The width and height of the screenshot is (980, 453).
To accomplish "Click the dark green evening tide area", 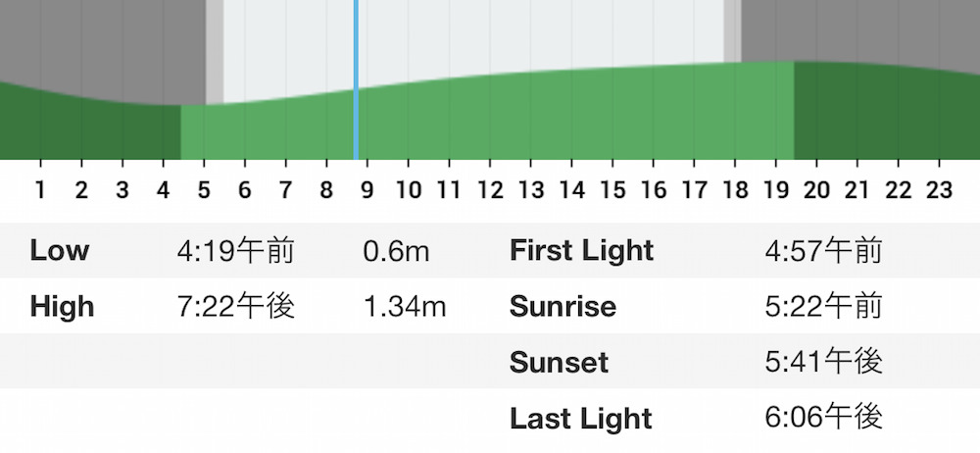I will [887, 113].
